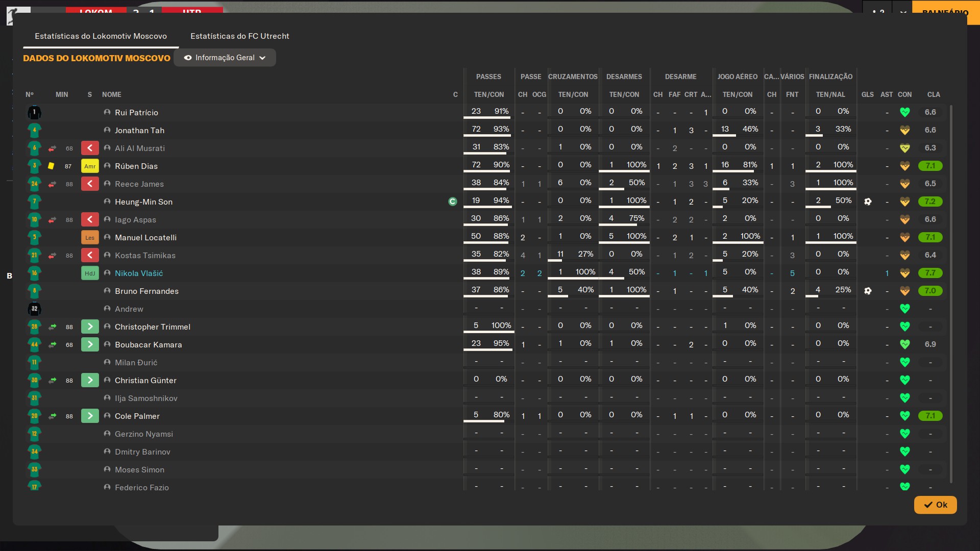Click the red subbed-off arrow for Ali Al Musrati
The height and width of the screenshot is (551, 980).
point(90,148)
